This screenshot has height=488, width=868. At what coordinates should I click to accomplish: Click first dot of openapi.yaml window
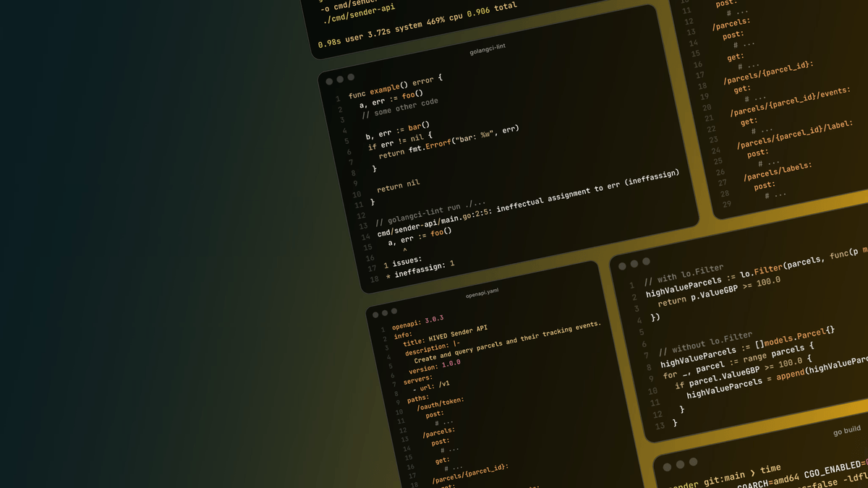coord(375,315)
